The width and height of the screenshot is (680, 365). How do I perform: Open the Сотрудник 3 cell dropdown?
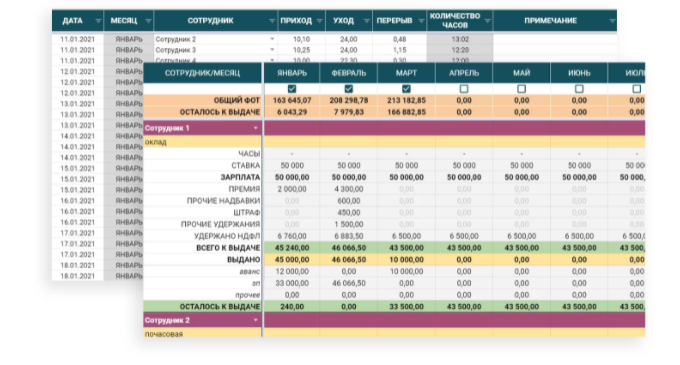point(272,50)
